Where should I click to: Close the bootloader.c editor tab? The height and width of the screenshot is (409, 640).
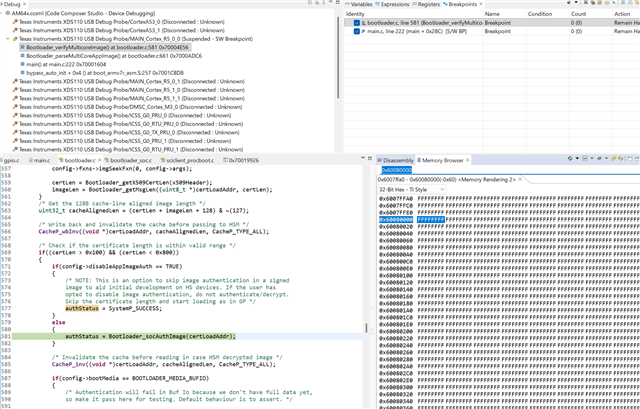click(100, 160)
